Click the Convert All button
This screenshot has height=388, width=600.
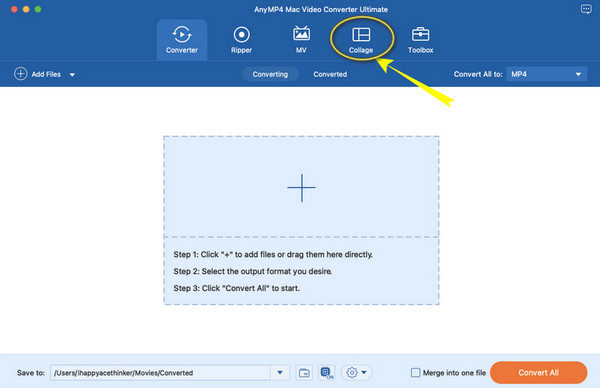click(x=538, y=373)
